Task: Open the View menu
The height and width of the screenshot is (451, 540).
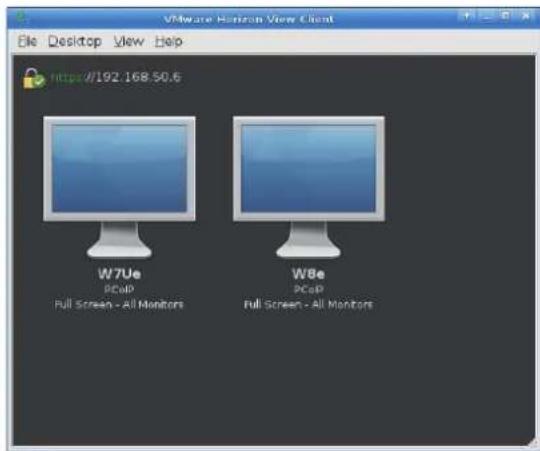Action: point(129,42)
